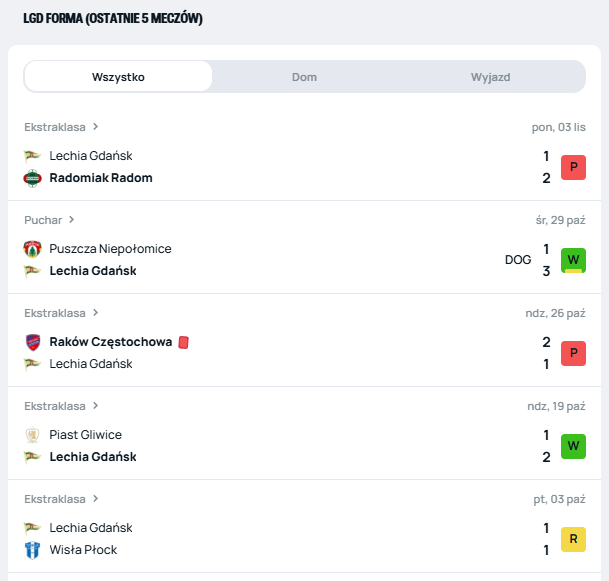Click the Raków Częstochowa club crest
The image size is (609, 581).
(x=32, y=342)
